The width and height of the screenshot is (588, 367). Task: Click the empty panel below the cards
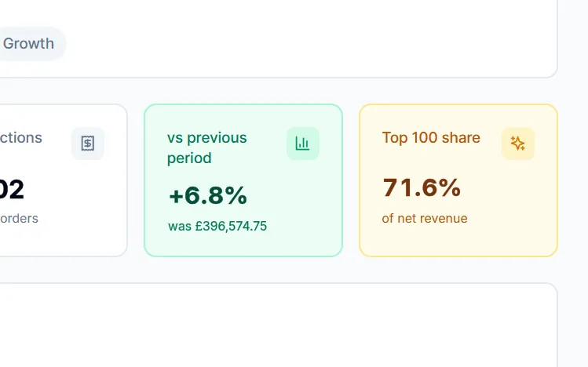[278, 325]
